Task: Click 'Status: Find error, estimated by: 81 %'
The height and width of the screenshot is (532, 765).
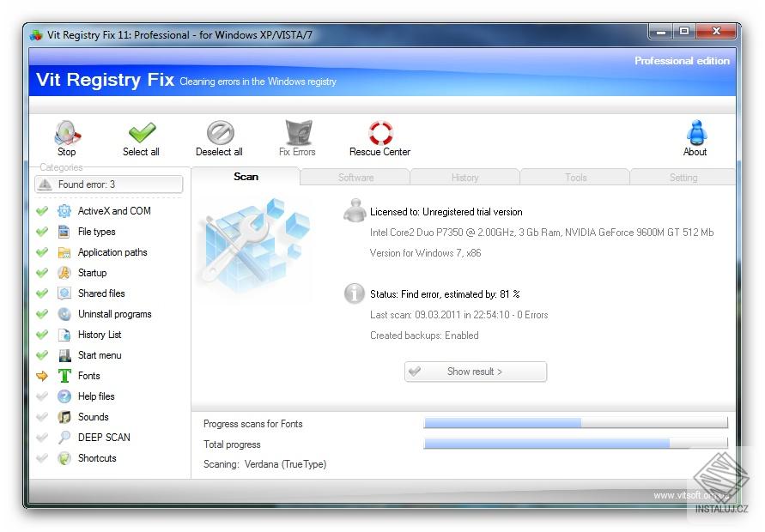Action: (x=445, y=294)
